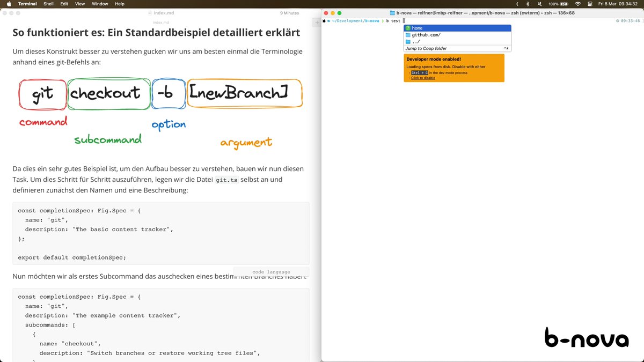
Task: Select the 'home' autocomplete suggestion
Action: 457,28
